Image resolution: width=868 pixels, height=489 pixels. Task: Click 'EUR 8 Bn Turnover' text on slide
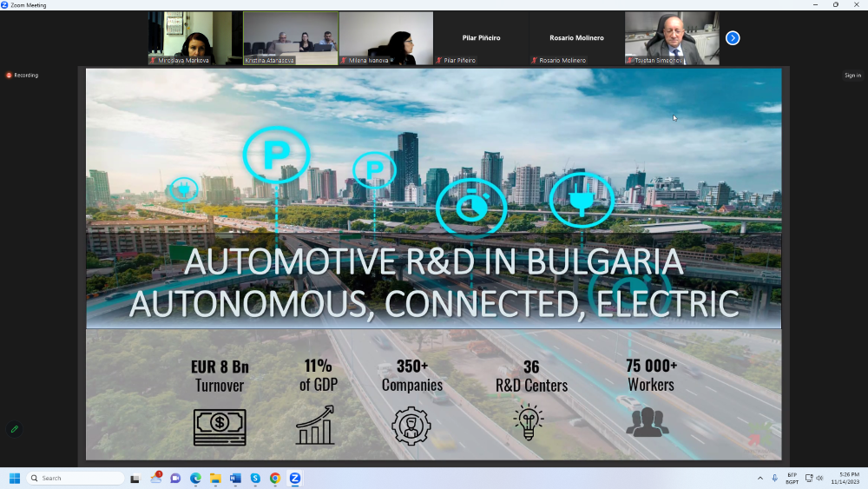220,376
